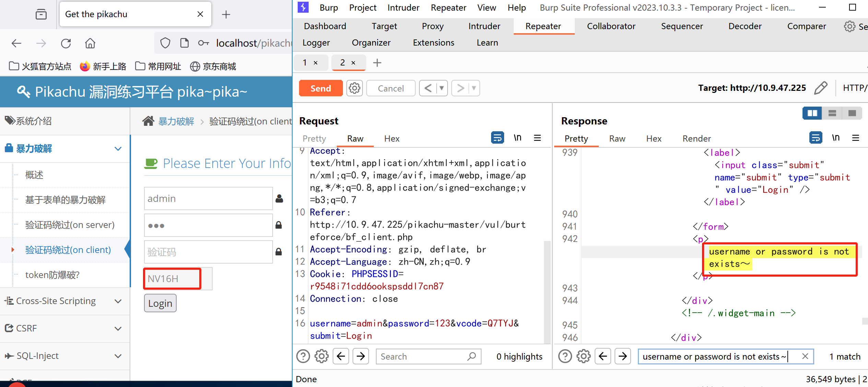Go to next match in Request search
This screenshot has height=387, width=868.
[x=360, y=356]
